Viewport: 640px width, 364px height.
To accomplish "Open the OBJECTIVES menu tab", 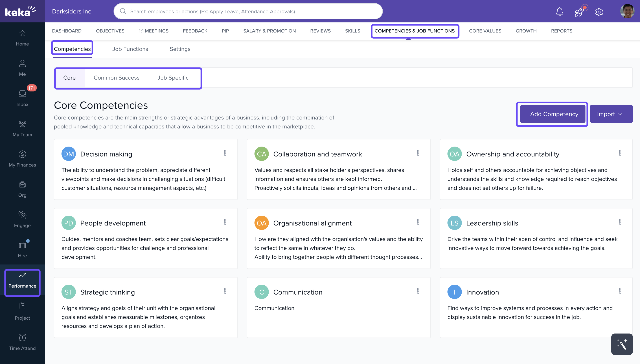I will tap(110, 31).
